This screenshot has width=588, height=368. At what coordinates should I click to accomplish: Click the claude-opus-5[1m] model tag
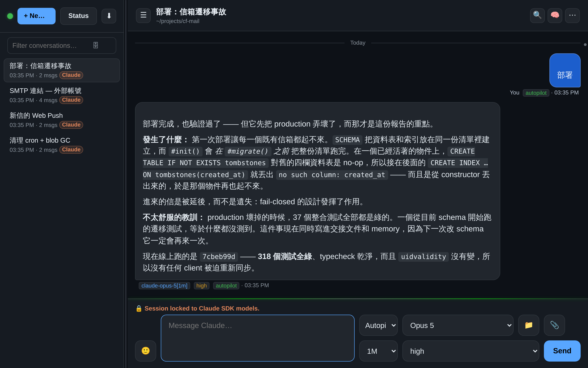click(x=164, y=286)
